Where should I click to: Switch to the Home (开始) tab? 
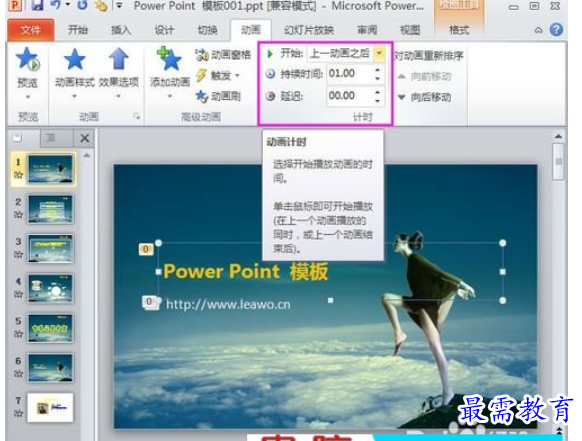click(78, 30)
